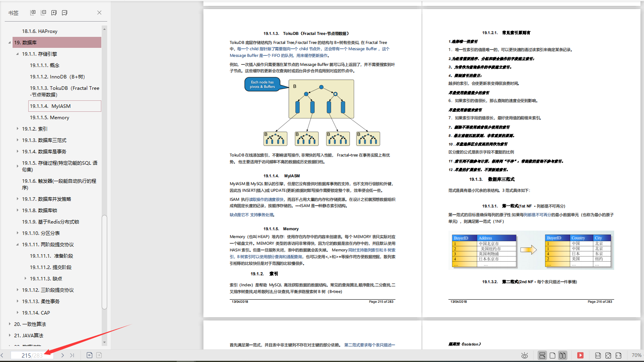This screenshot has height=362, width=644.
Task: Expand the 21. JAVA算法 bookmark
Action: click(x=9, y=335)
